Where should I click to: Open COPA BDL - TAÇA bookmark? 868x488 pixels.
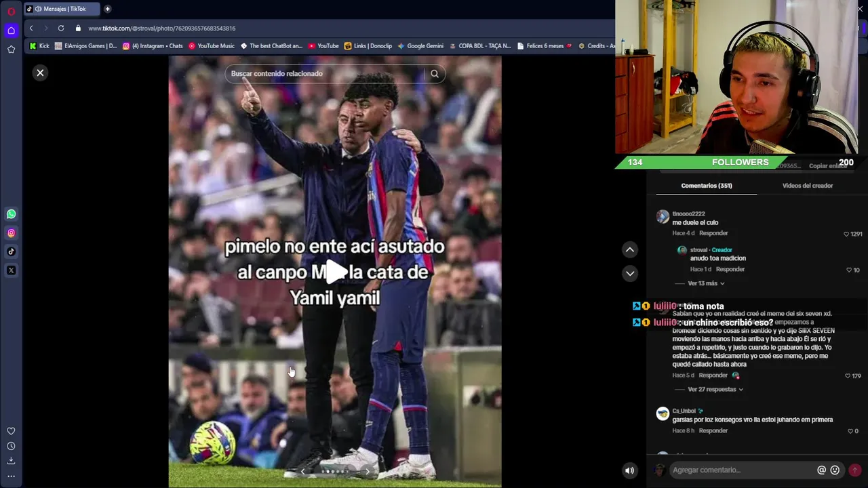click(x=480, y=46)
